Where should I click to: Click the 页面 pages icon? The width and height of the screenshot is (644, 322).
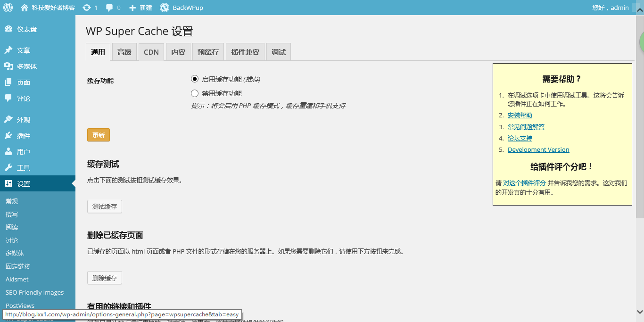click(8, 83)
